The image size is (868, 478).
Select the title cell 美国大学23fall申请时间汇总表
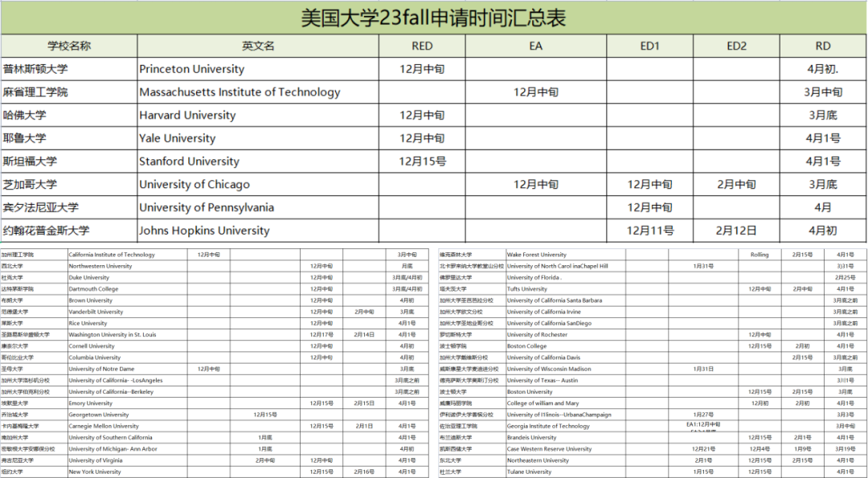coord(434,17)
